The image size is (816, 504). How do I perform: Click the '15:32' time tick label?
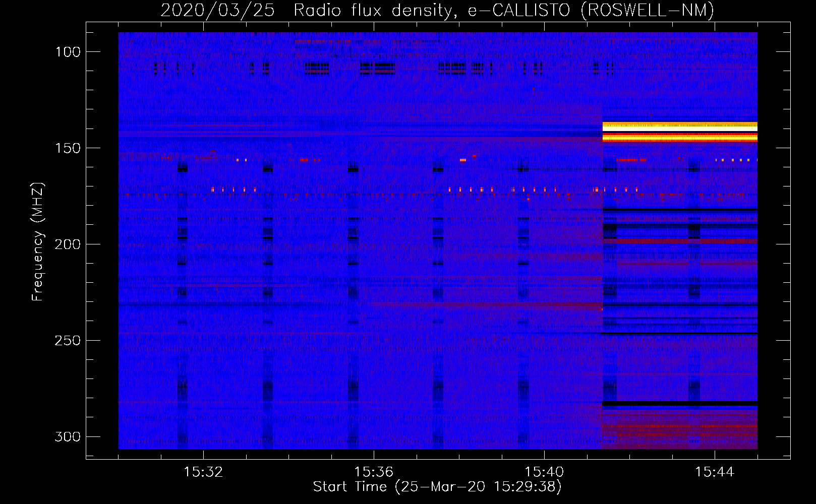203,472
